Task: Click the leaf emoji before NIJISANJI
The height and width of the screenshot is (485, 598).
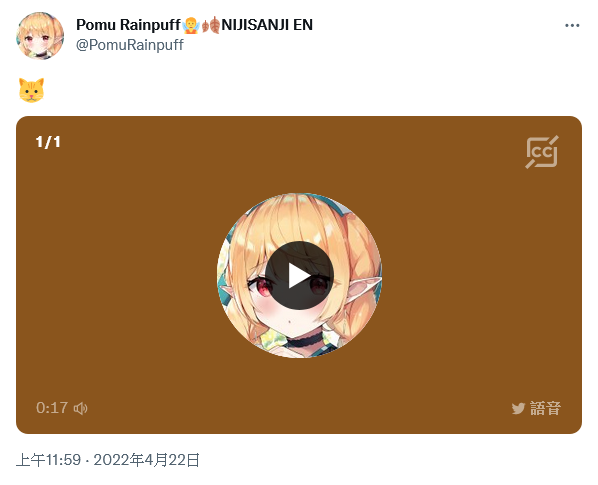Action: click(x=211, y=25)
